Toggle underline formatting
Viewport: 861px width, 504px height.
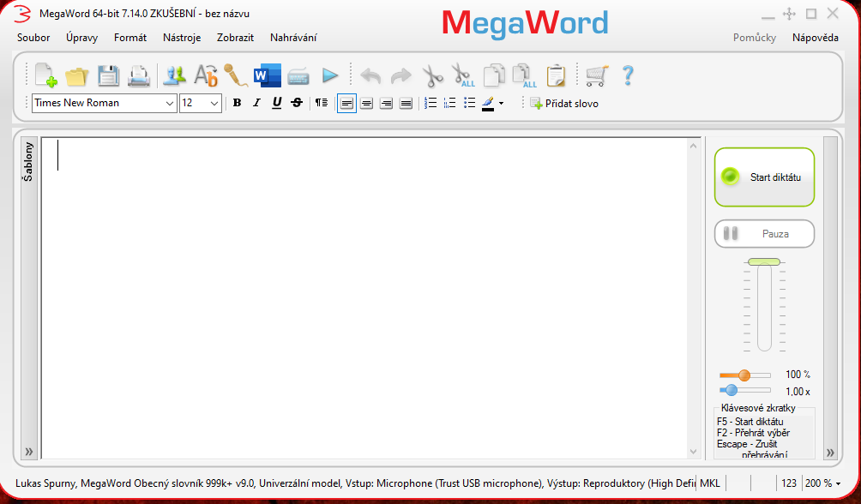click(x=276, y=103)
